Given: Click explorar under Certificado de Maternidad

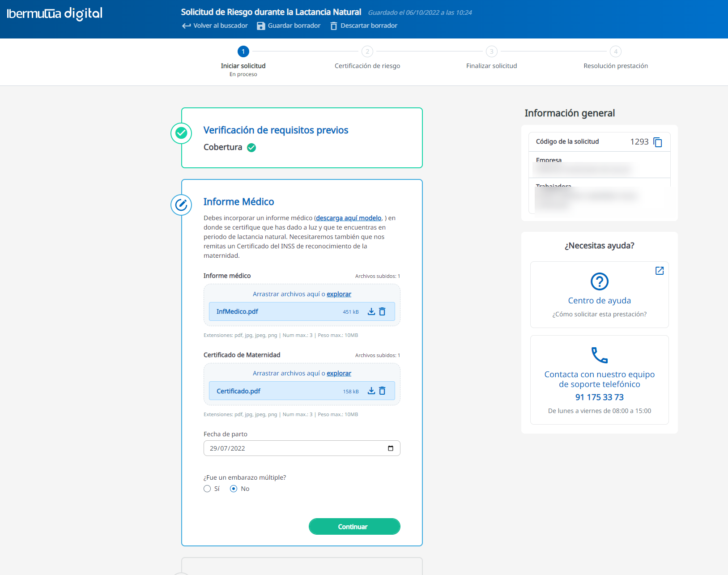Looking at the screenshot, I should (x=339, y=373).
